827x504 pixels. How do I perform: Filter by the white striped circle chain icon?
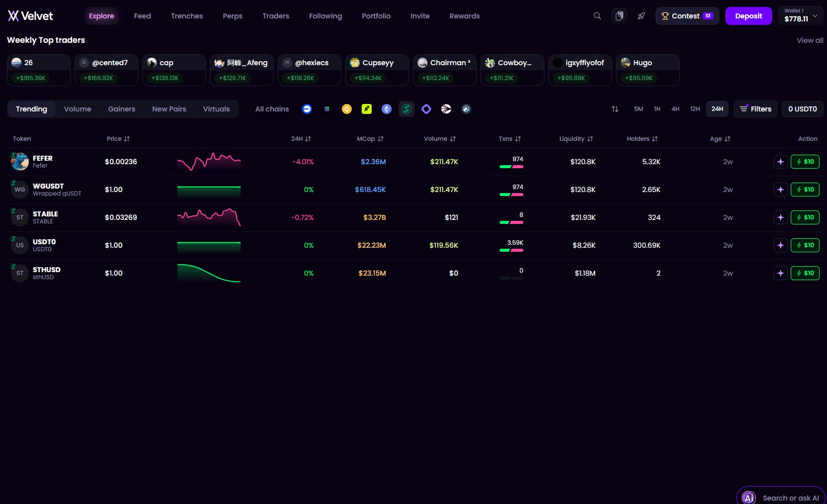[x=446, y=109]
